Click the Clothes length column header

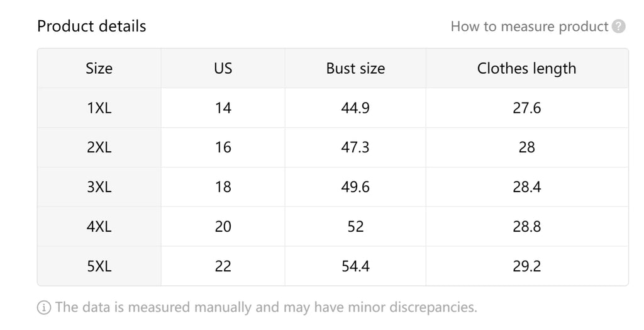point(526,69)
